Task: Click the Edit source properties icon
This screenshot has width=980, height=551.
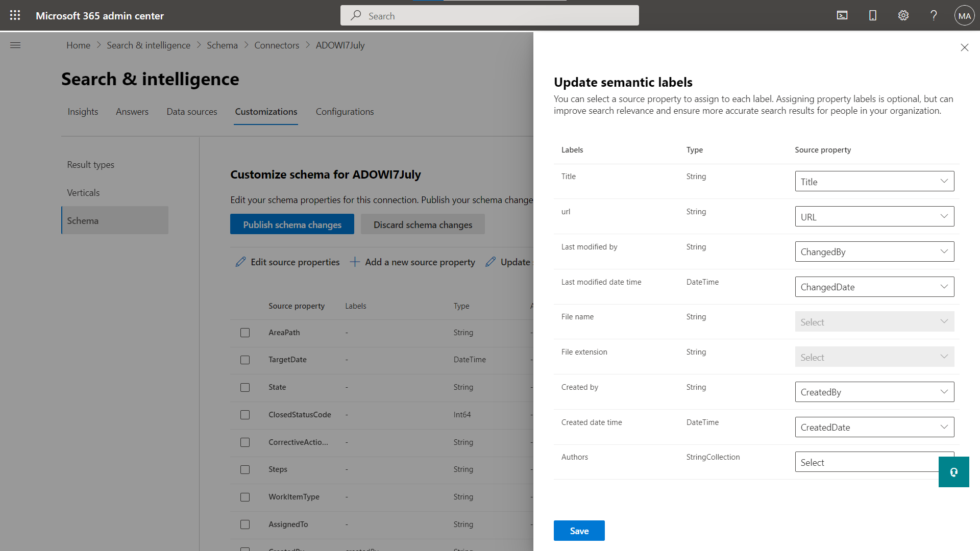Action: coord(240,262)
